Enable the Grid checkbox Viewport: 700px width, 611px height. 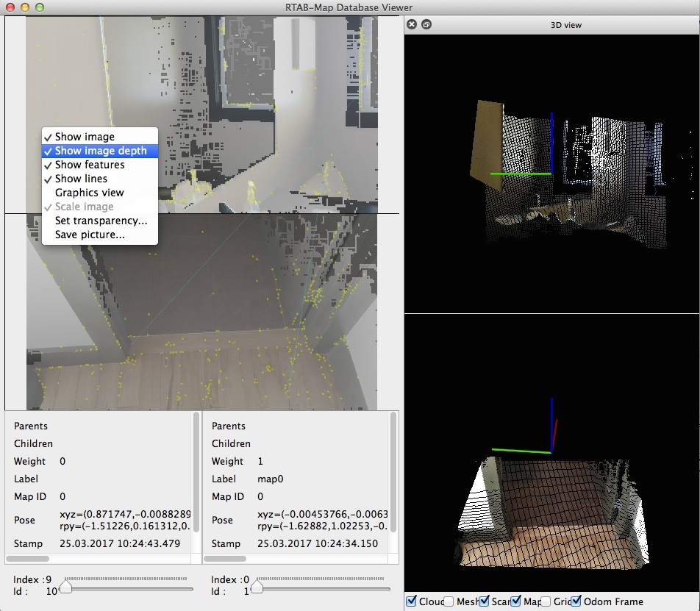point(546,601)
